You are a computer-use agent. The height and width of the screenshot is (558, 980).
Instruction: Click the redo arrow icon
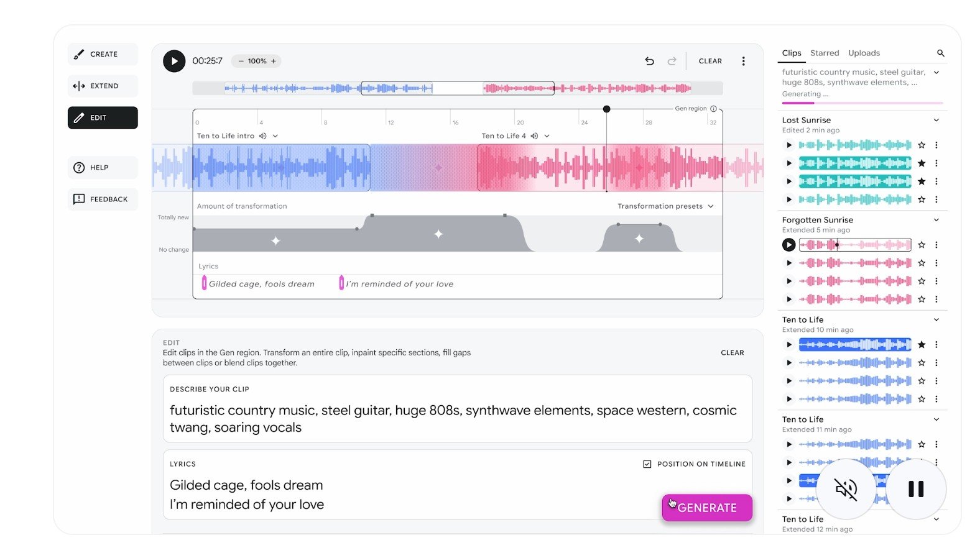click(x=672, y=61)
